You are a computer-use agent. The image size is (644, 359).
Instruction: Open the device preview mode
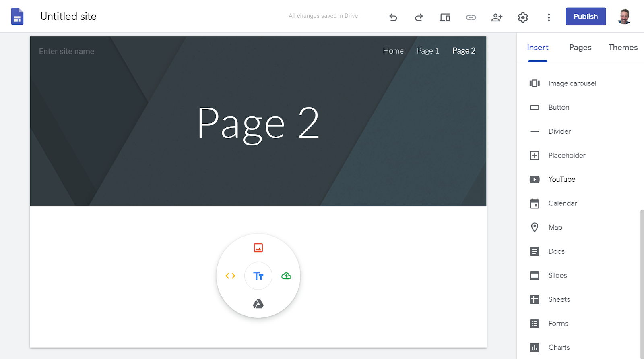445,17
